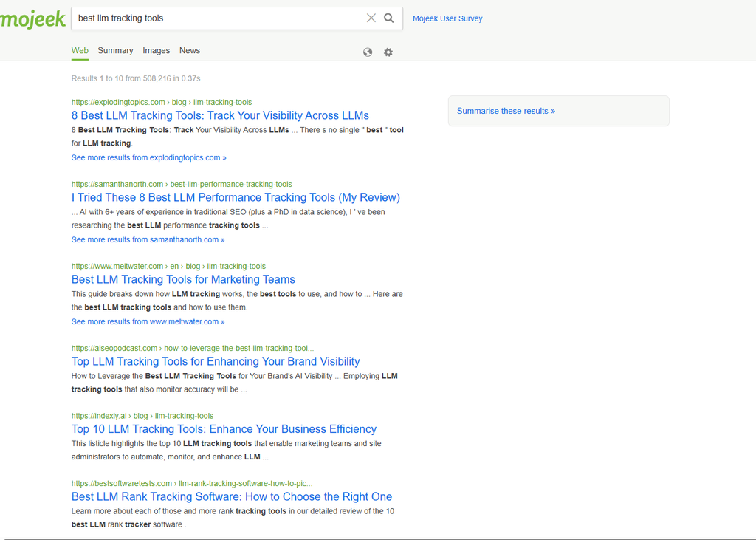Screen dimensions: 756x540
Task: Click the samanthanorth.com URL breadcrumb
Action: (182, 185)
